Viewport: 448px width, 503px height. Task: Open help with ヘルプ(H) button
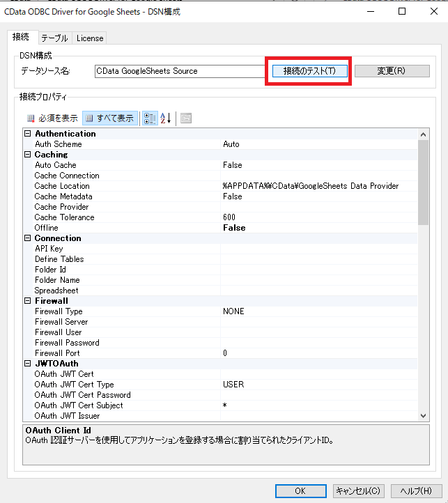[416, 491]
